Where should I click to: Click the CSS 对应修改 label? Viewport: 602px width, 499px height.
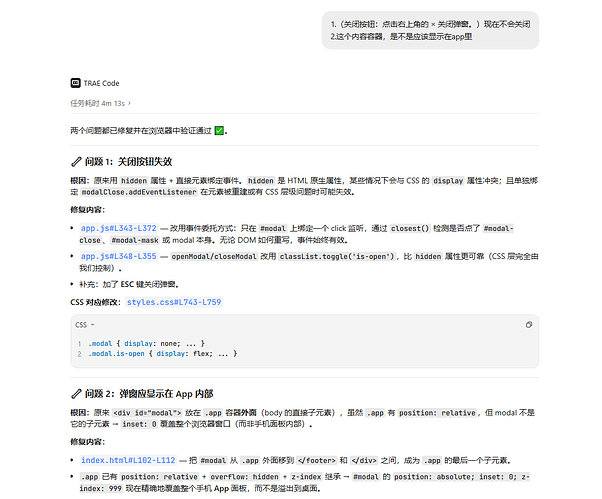(x=96, y=302)
